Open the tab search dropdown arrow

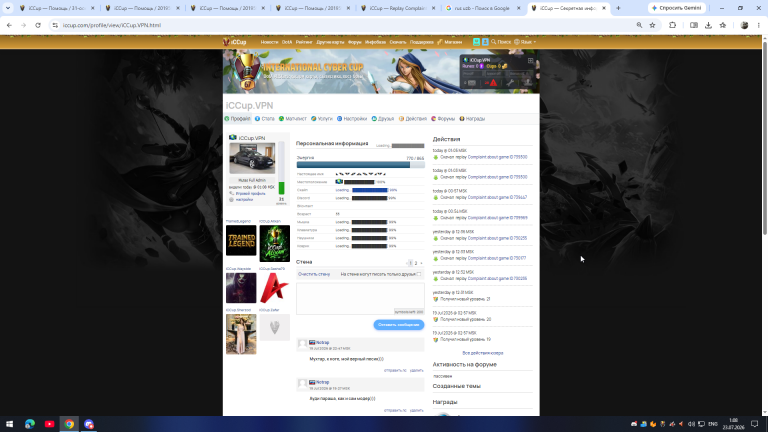coord(8,8)
